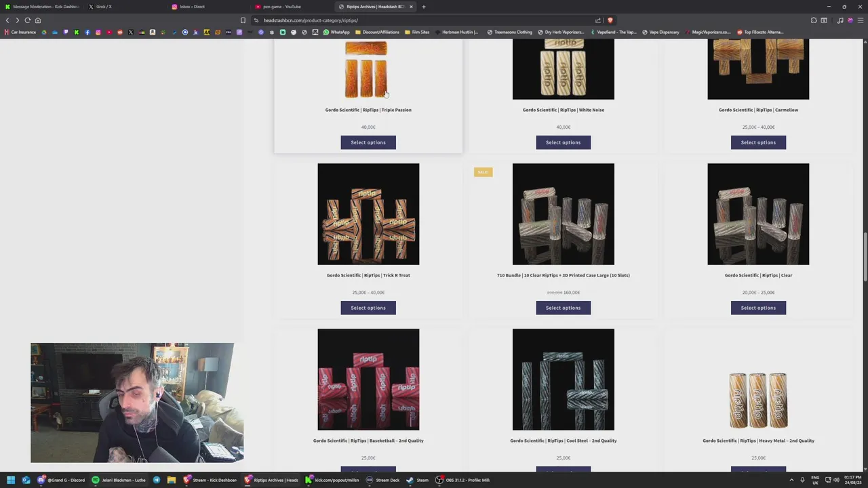Open the extensions puzzle icon
The height and width of the screenshot is (488, 868).
pos(814,20)
